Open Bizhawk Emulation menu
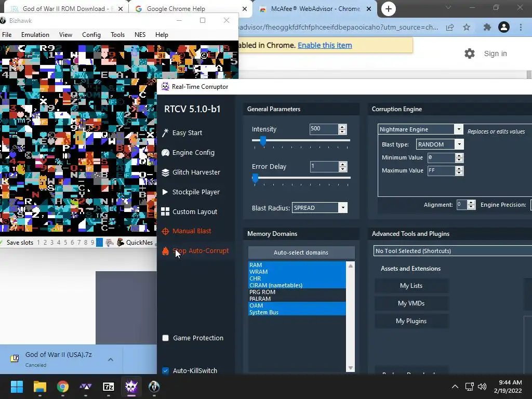 point(35,35)
